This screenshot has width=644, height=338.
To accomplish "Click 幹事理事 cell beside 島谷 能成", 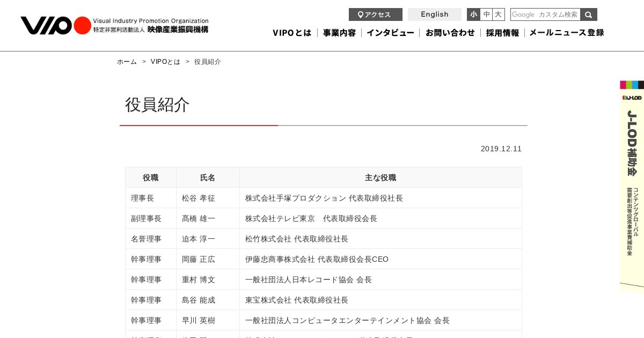I will [x=151, y=300].
